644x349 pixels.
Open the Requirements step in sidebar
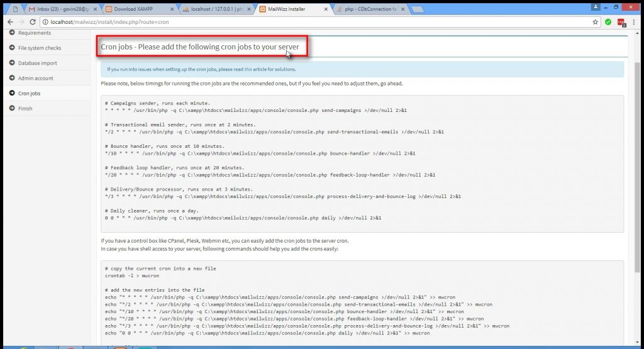click(x=35, y=33)
